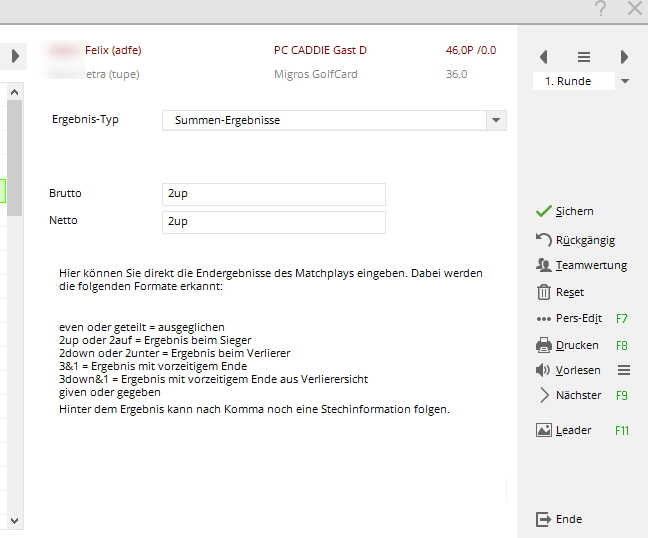Open the round list hamburger menu
648x538 pixels.
(584, 57)
